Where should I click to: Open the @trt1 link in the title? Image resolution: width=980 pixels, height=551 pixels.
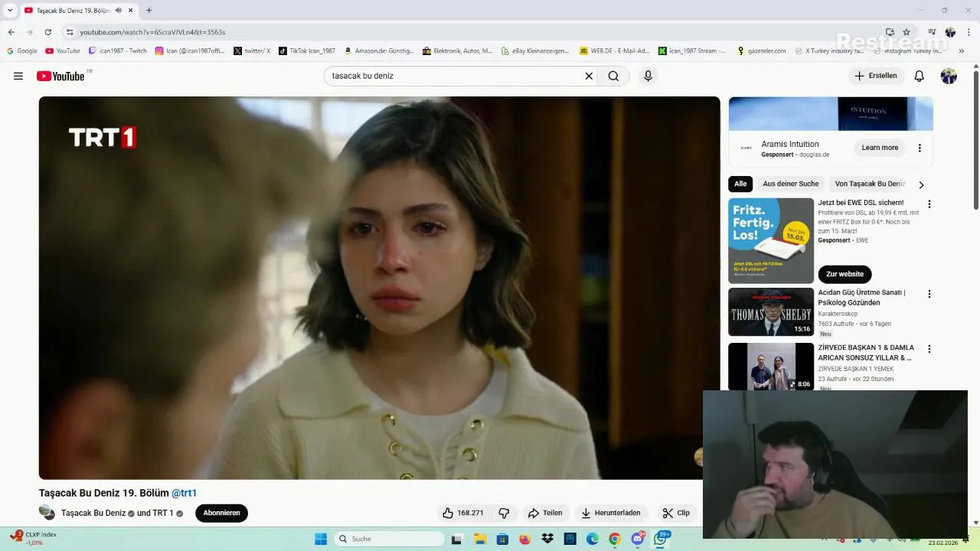coord(184,493)
